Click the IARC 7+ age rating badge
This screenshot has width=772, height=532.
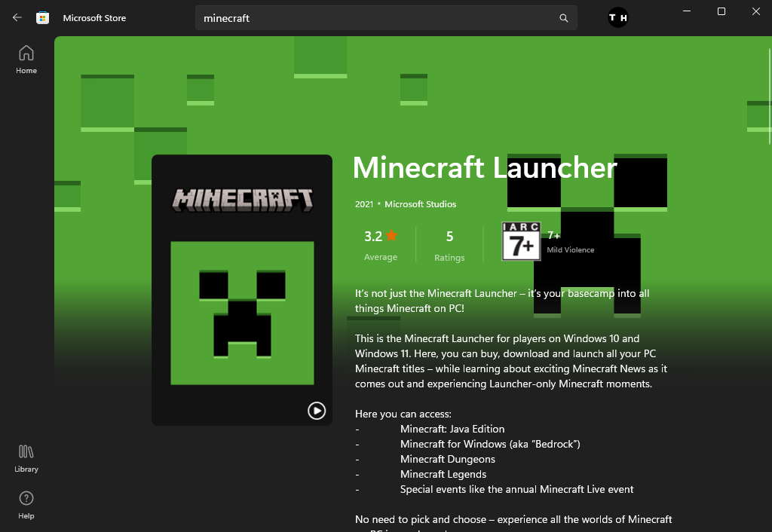point(521,243)
